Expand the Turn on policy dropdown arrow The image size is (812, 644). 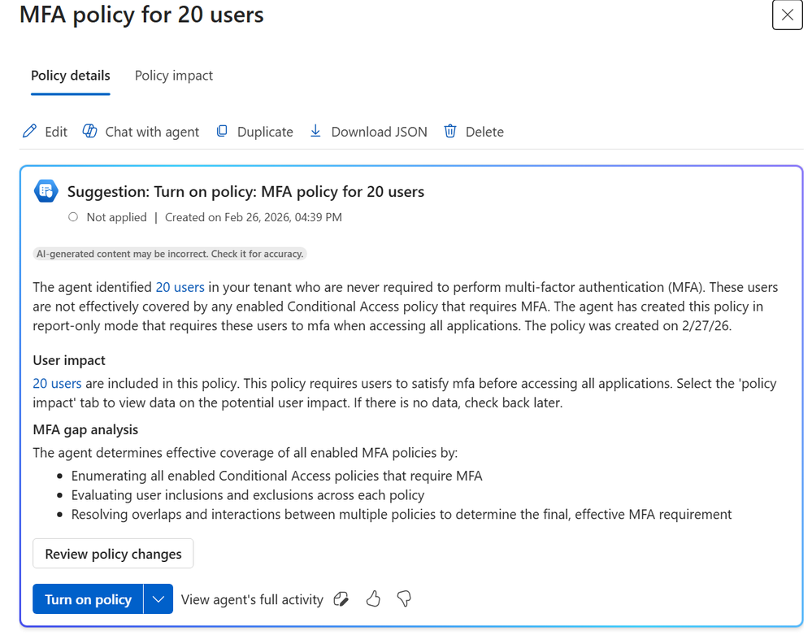[158, 599]
